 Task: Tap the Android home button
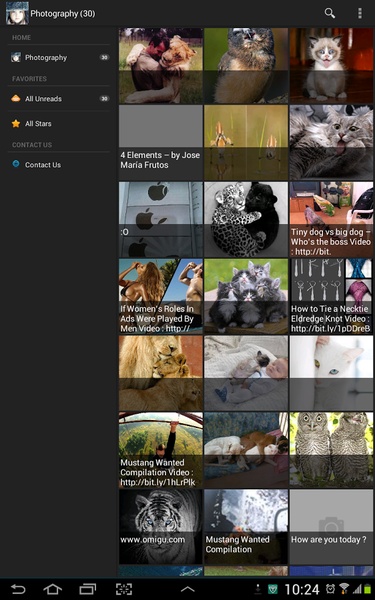pyautogui.click(x=52, y=589)
